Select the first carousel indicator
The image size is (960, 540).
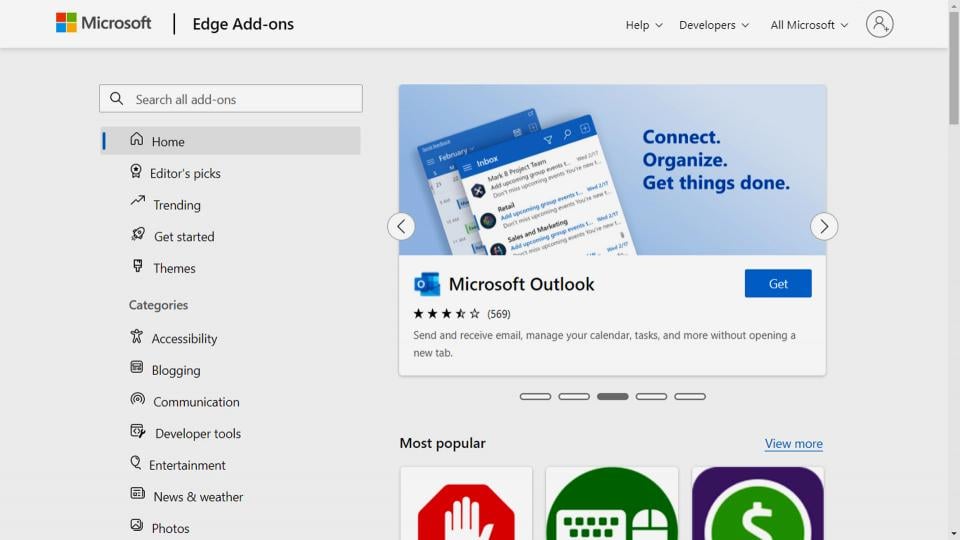pos(535,397)
